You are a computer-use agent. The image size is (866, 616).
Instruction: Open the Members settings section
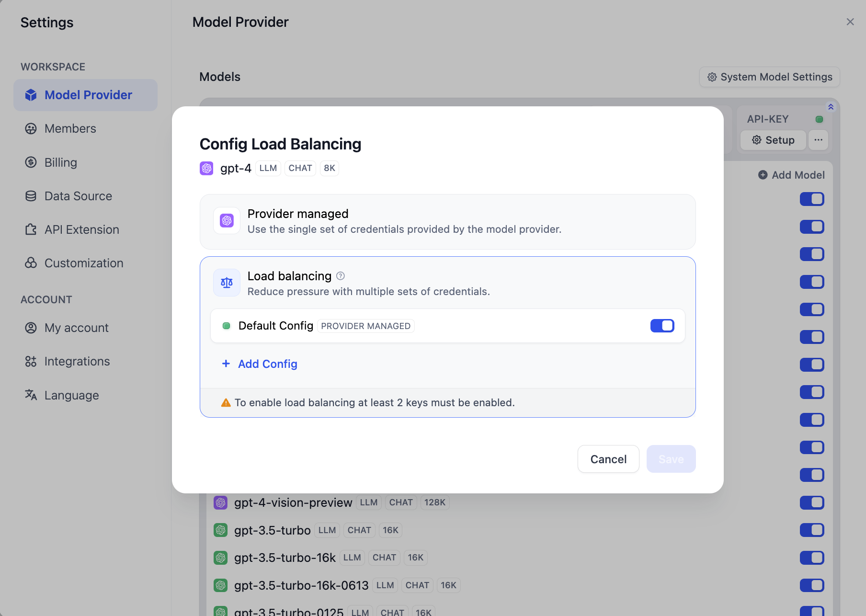[70, 128]
